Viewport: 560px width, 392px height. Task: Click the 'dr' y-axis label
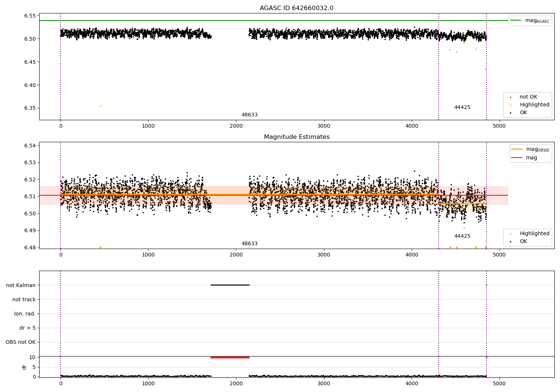(24, 367)
